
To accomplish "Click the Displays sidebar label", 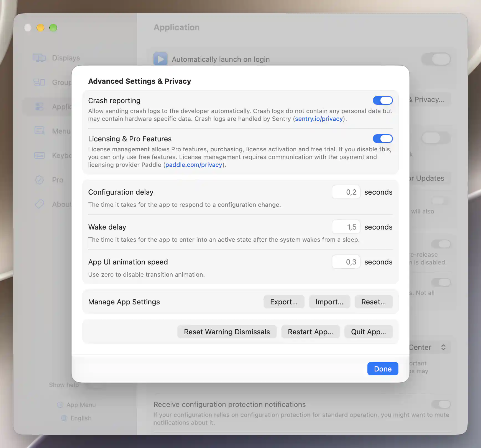I will click(66, 58).
